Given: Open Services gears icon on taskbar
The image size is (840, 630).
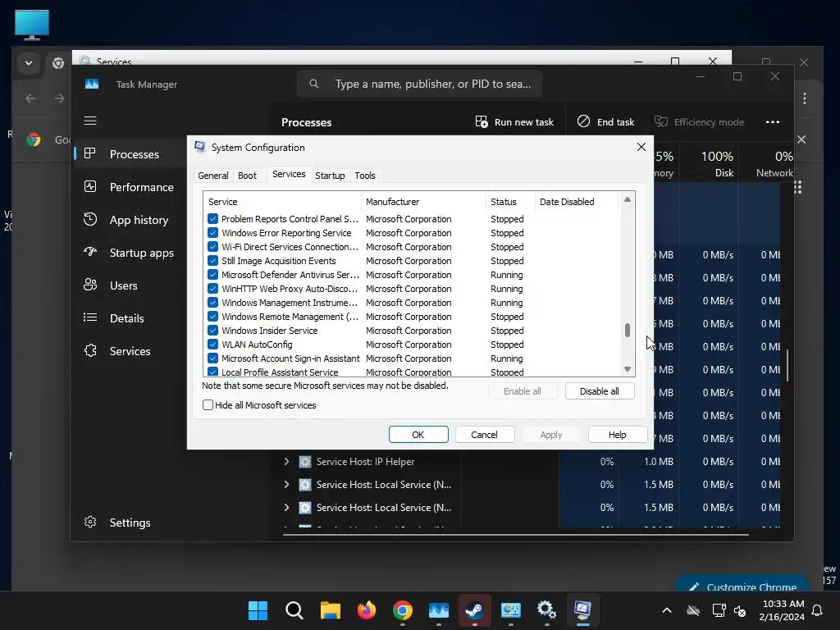Looking at the screenshot, I should point(546,610).
